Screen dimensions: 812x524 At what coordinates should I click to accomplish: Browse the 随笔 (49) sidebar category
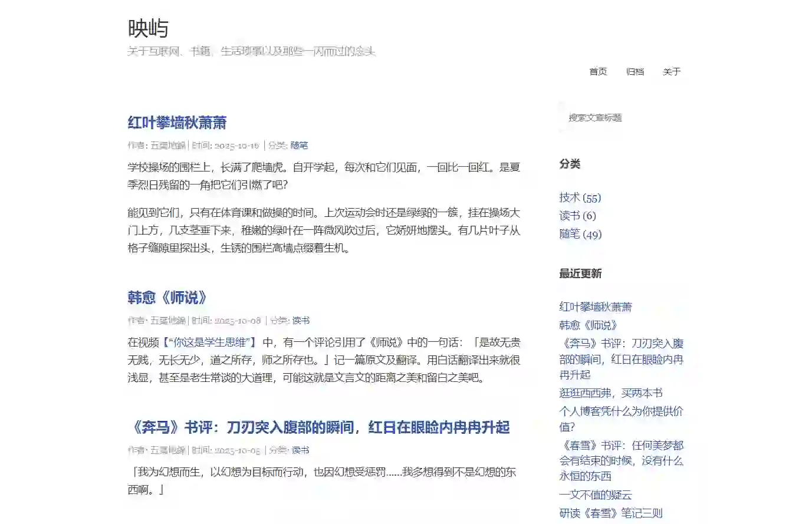point(580,234)
